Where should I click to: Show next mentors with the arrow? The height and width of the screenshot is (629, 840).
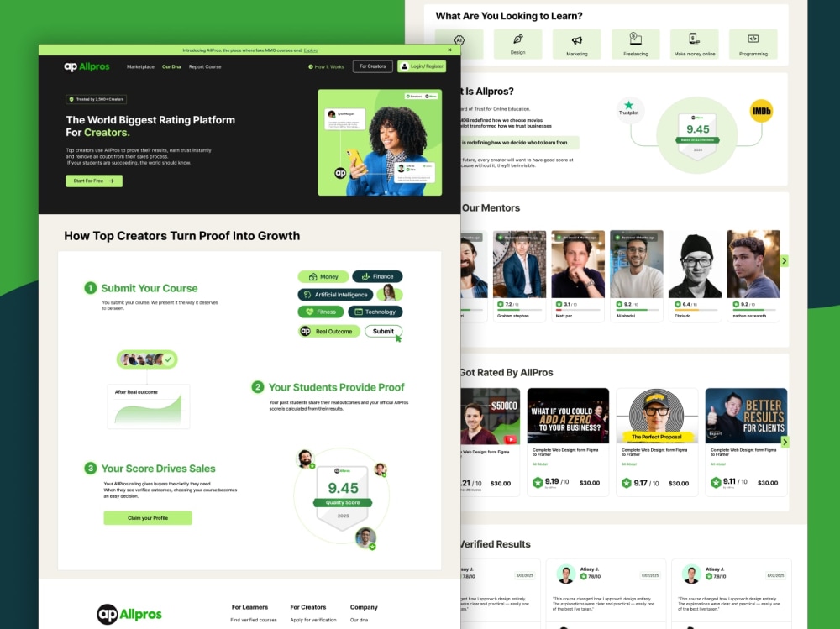coord(785,261)
